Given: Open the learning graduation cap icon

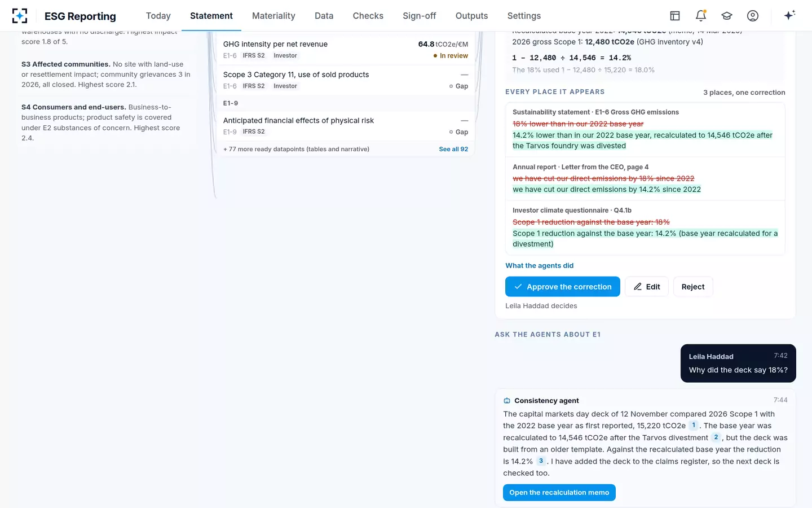Looking at the screenshot, I should [727, 16].
